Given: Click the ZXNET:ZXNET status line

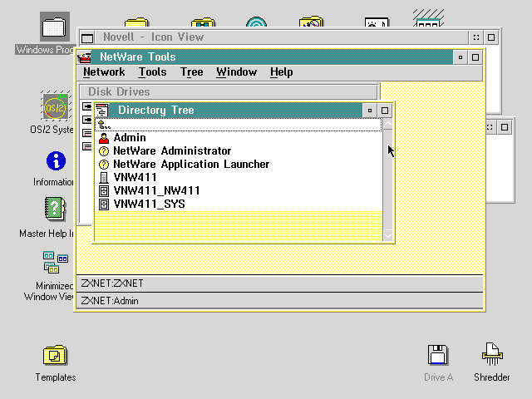Looking at the screenshot, I should [x=279, y=283].
